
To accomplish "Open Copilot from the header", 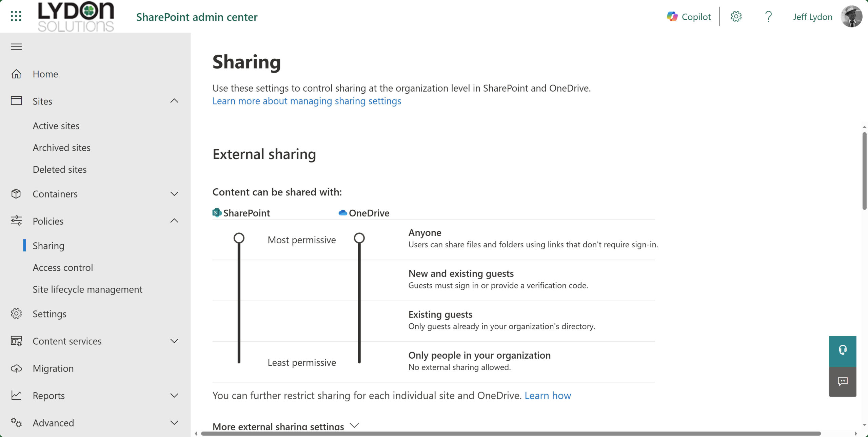I will pos(689,17).
